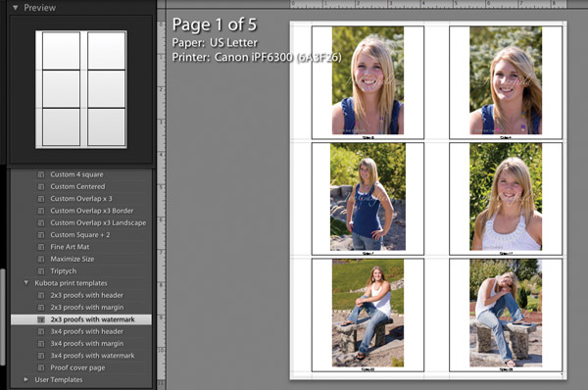Click the vertical ruler beside the page
588x390 pixels.
point(162,203)
